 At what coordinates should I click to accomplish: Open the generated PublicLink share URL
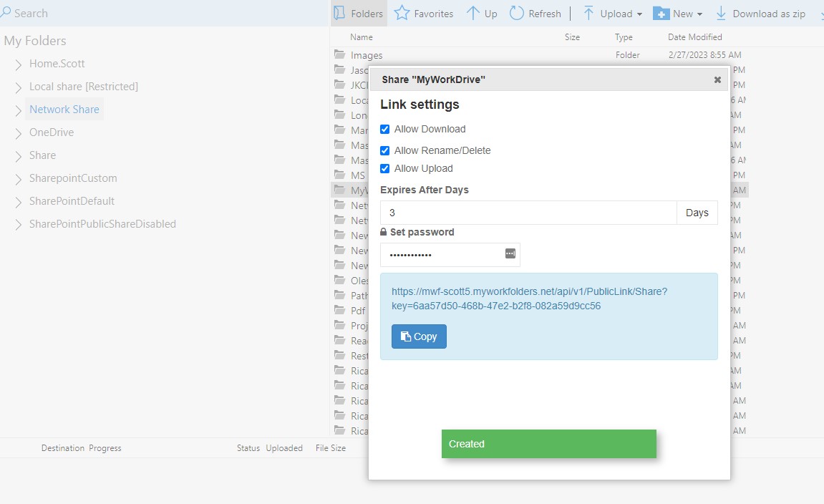click(x=529, y=299)
